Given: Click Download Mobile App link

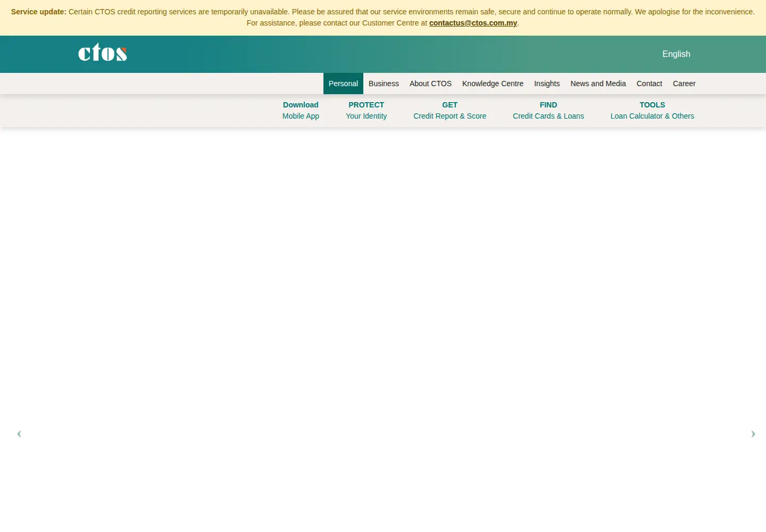Looking at the screenshot, I should click(301, 110).
